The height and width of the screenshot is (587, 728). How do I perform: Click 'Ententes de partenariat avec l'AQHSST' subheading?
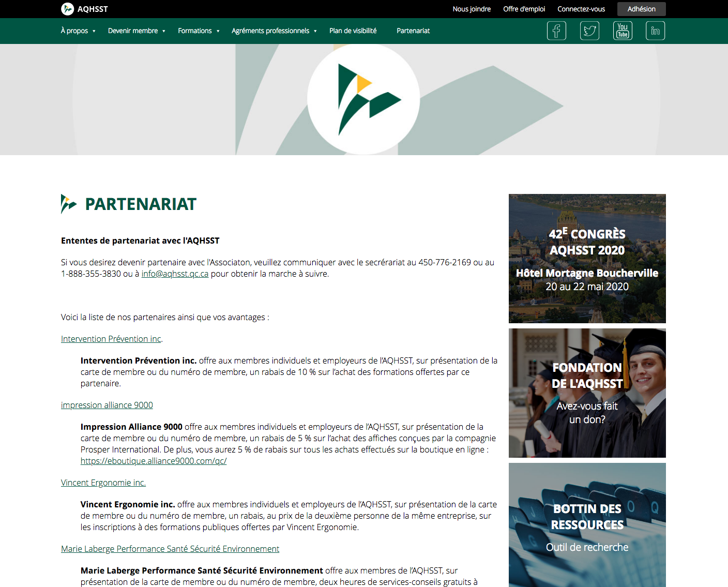pos(140,240)
